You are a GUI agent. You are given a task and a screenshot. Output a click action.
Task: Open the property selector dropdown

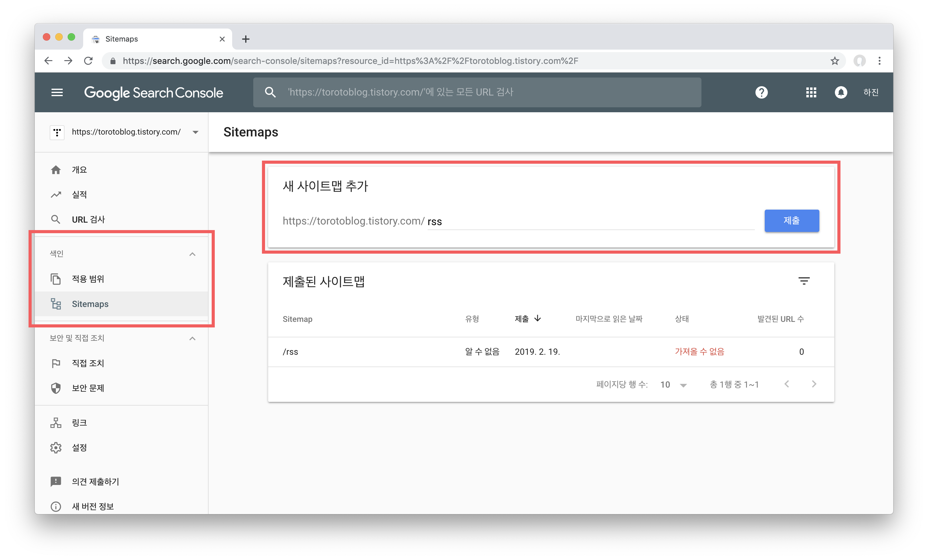click(195, 132)
